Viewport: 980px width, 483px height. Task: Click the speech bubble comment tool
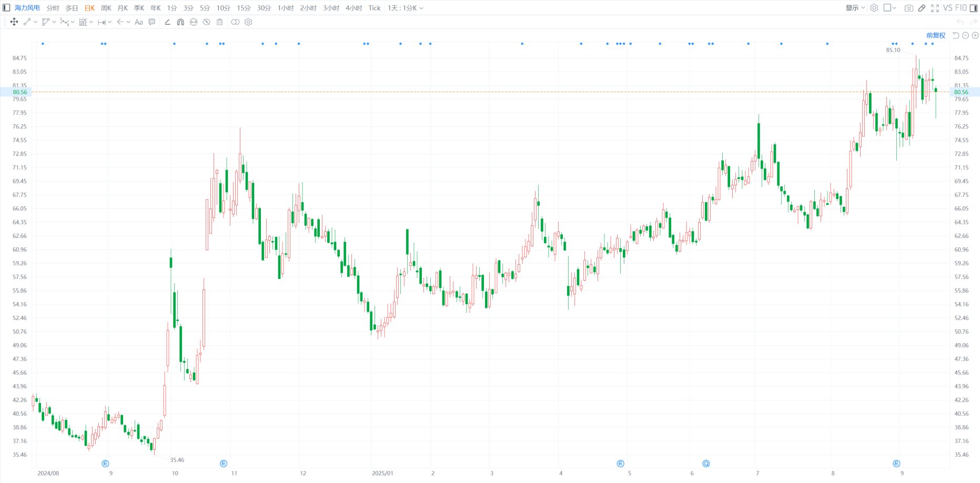click(152, 22)
